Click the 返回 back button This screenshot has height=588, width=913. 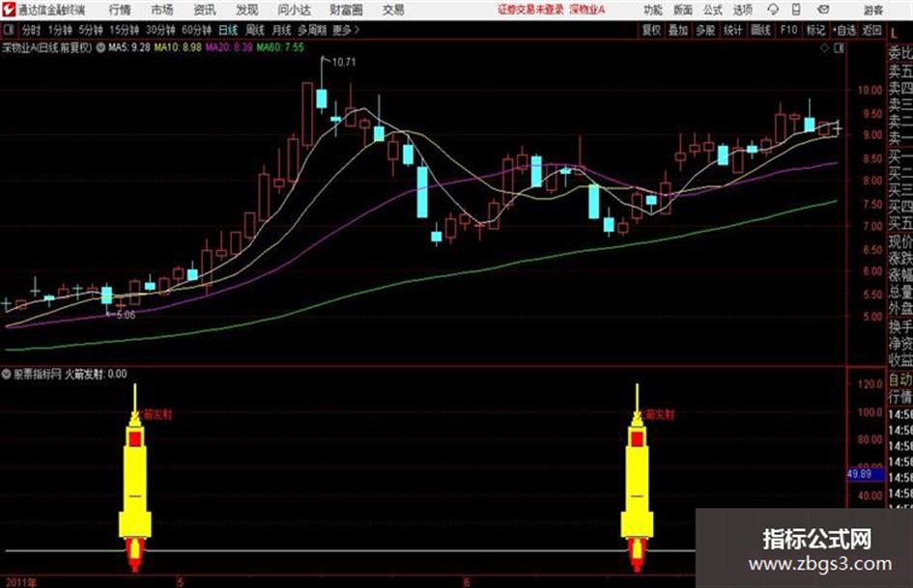[x=871, y=30]
